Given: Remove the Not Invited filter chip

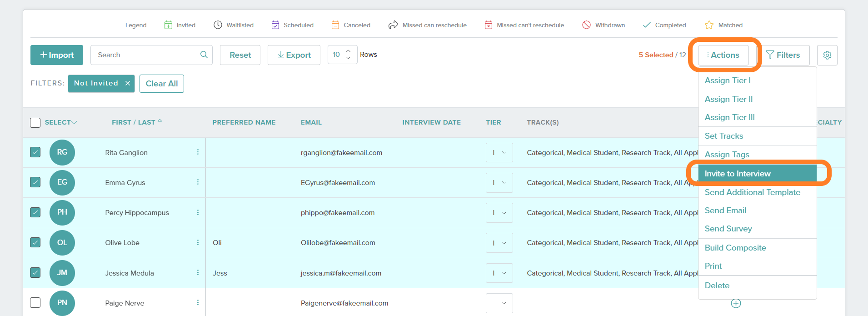Looking at the screenshot, I should [128, 83].
